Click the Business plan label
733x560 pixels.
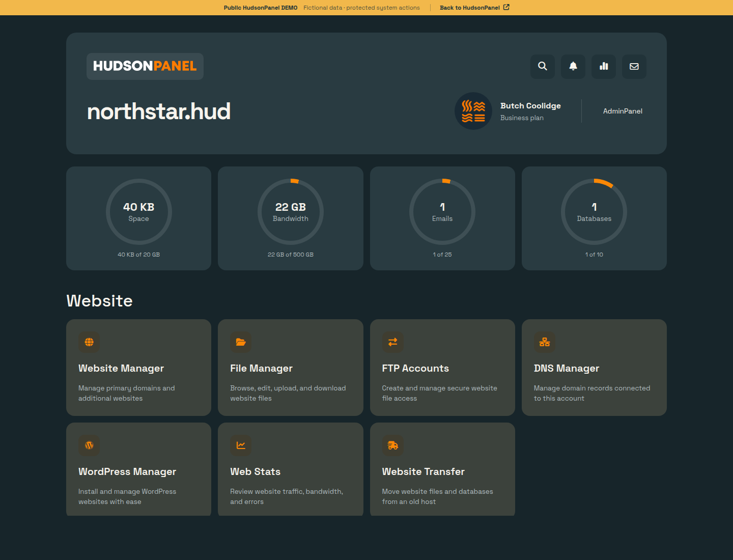point(522,118)
